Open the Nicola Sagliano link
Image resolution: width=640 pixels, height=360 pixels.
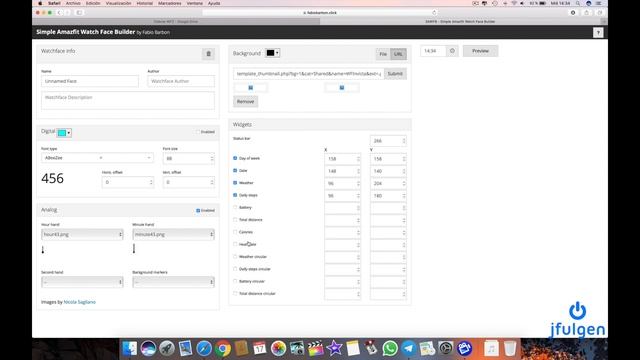(80, 302)
